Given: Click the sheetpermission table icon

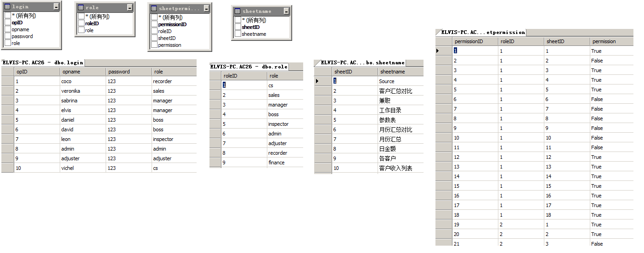Looking at the screenshot, I should (x=154, y=9).
